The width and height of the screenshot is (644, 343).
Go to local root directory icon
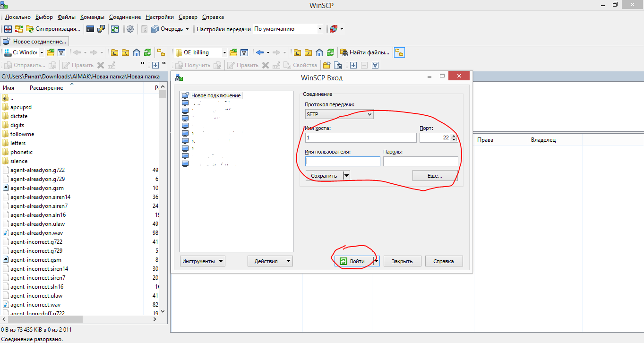[x=125, y=52]
